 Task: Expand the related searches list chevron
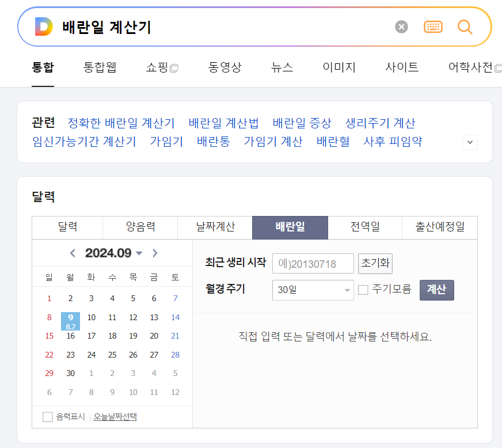point(470,142)
